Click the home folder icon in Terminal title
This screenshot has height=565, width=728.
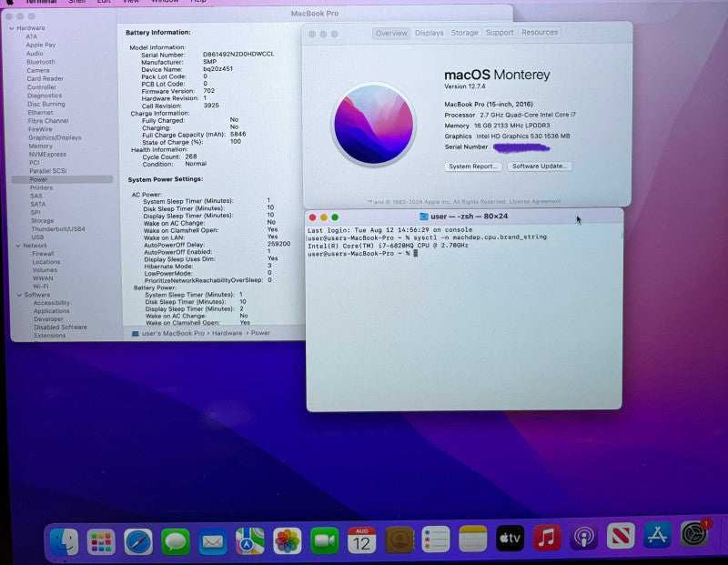tap(423, 217)
